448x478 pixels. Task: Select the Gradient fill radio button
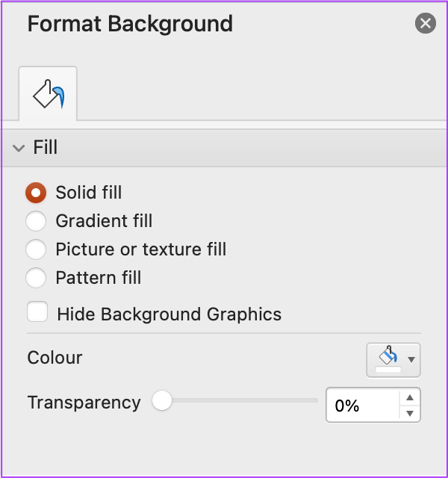[x=36, y=221]
